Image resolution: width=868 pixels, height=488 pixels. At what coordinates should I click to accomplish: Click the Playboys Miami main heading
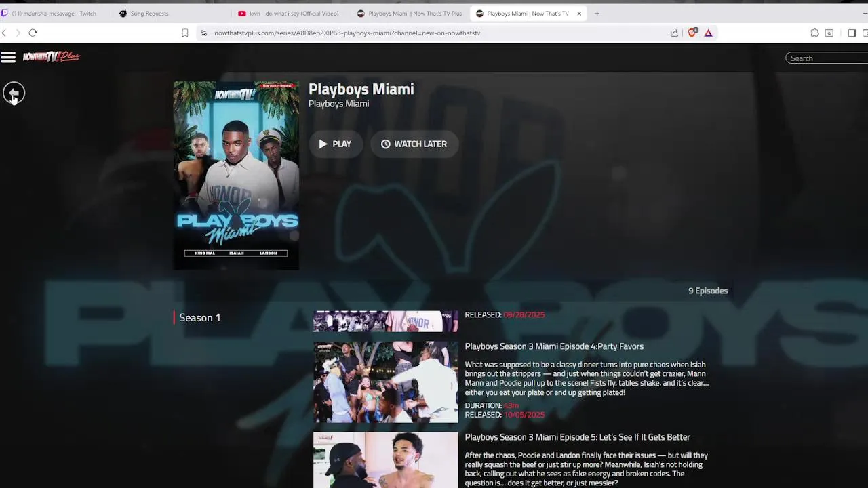click(x=361, y=89)
